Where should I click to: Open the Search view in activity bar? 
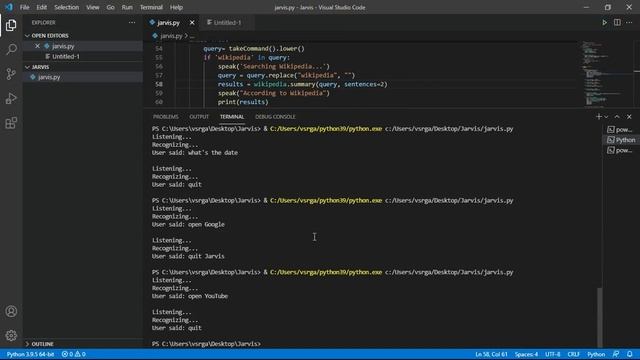pyautogui.click(x=11, y=49)
